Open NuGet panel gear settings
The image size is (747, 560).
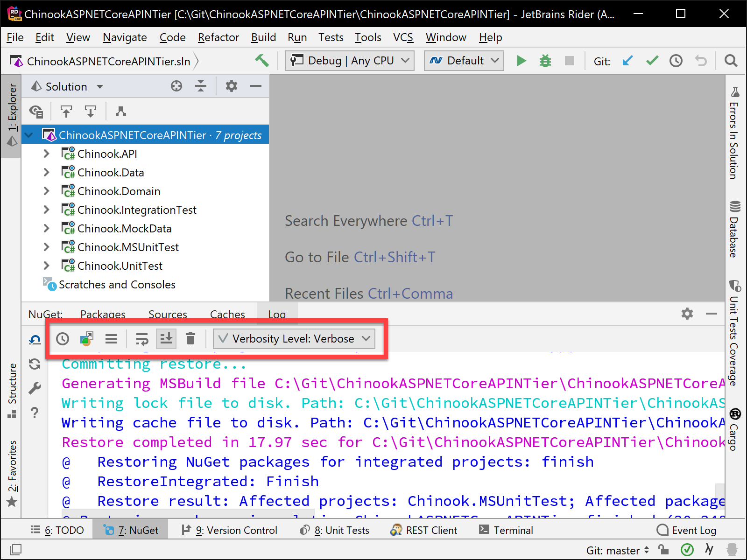point(687,314)
